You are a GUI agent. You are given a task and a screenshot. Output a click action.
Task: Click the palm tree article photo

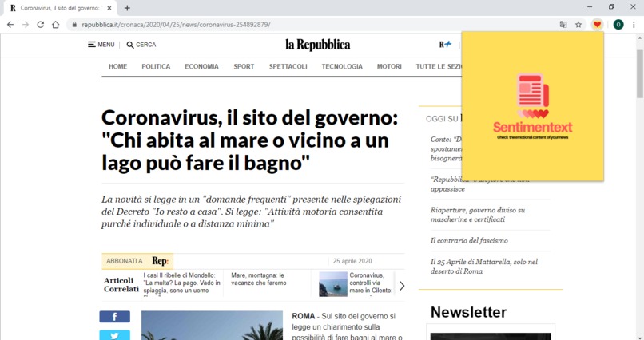click(x=212, y=326)
